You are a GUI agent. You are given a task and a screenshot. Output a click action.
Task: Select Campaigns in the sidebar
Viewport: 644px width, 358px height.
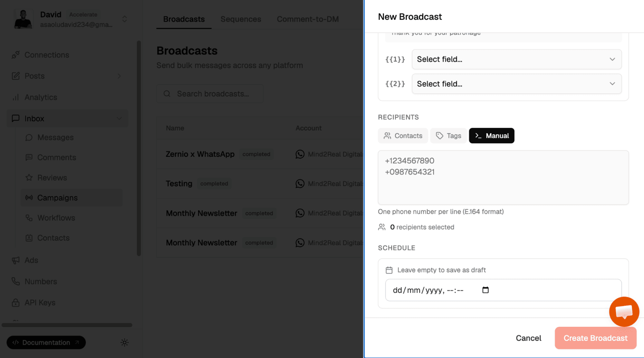pyautogui.click(x=72, y=198)
